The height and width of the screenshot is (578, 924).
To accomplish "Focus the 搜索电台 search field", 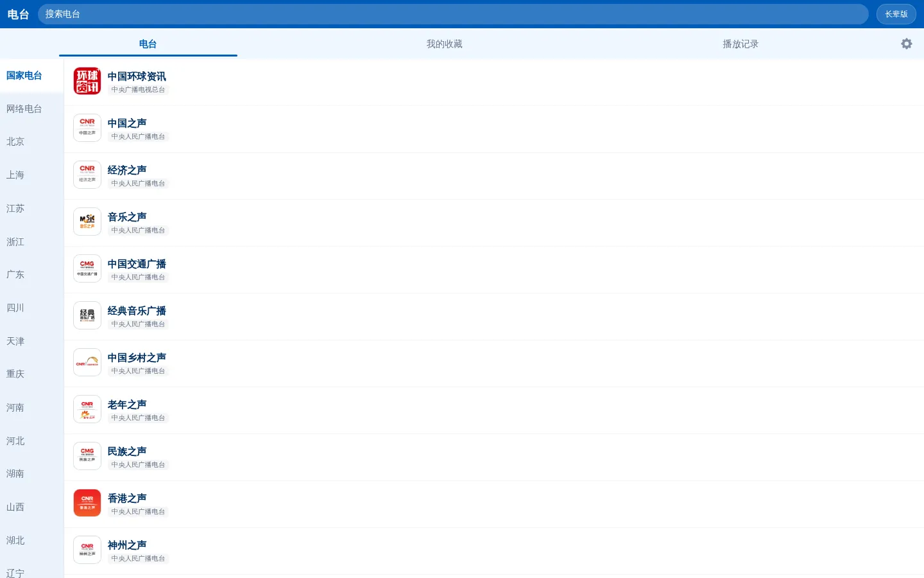I will coord(453,14).
